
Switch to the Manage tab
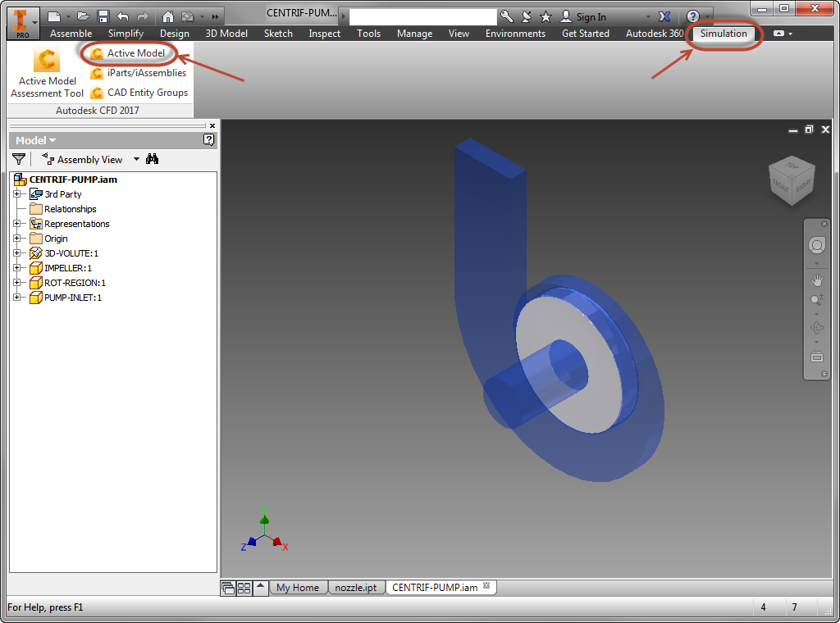tap(414, 33)
